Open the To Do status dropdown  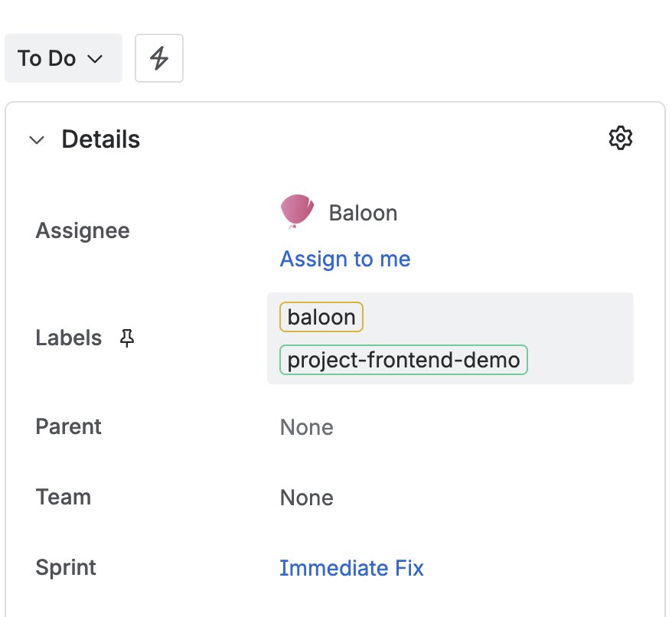tap(64, 58)
